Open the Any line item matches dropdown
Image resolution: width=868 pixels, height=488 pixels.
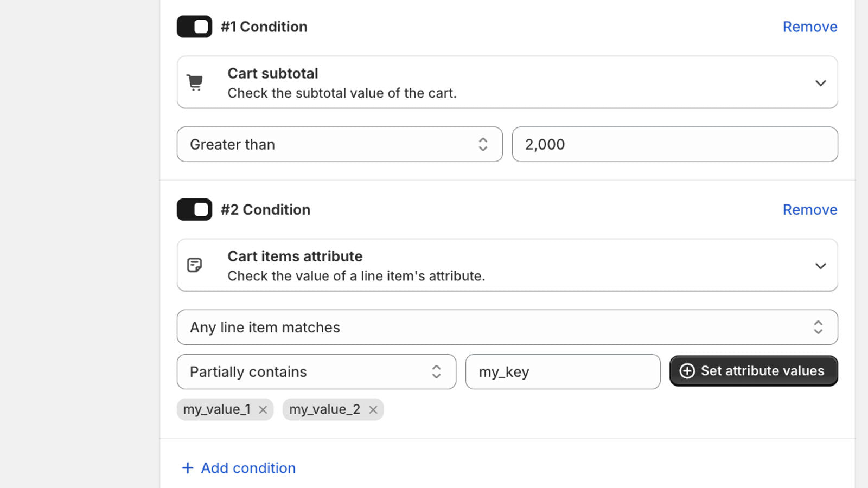[x=507, y=327]
